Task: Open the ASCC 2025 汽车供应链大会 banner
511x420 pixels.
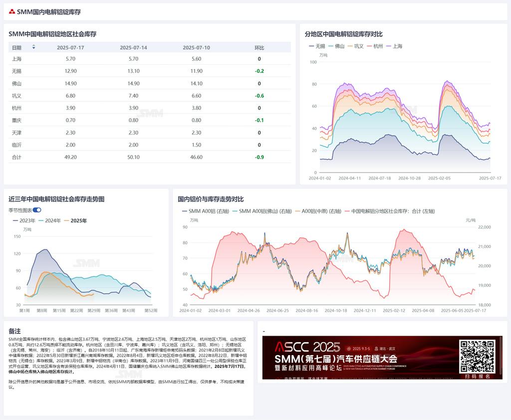Action: 382,358
